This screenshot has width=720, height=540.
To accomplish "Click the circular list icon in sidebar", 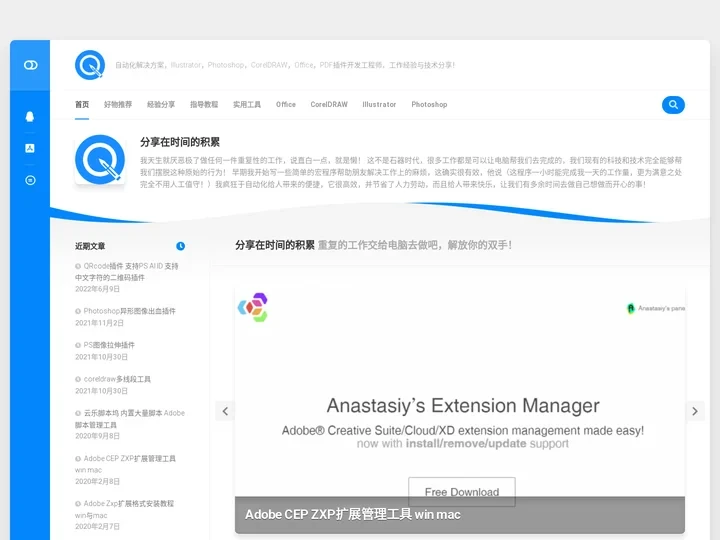I will coord(30,180).
